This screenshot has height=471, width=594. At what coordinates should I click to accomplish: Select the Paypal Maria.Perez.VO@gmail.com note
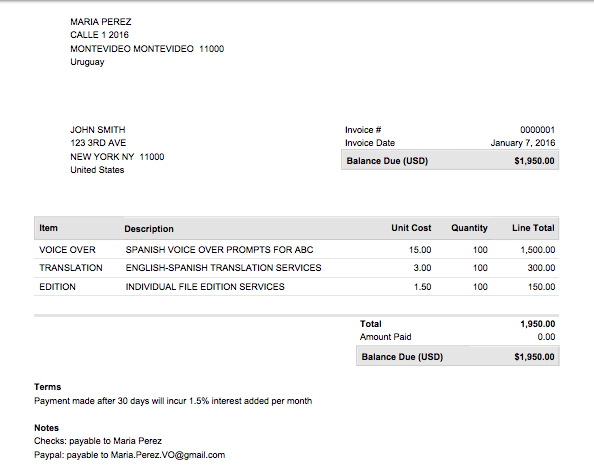[x=130, y=455]
